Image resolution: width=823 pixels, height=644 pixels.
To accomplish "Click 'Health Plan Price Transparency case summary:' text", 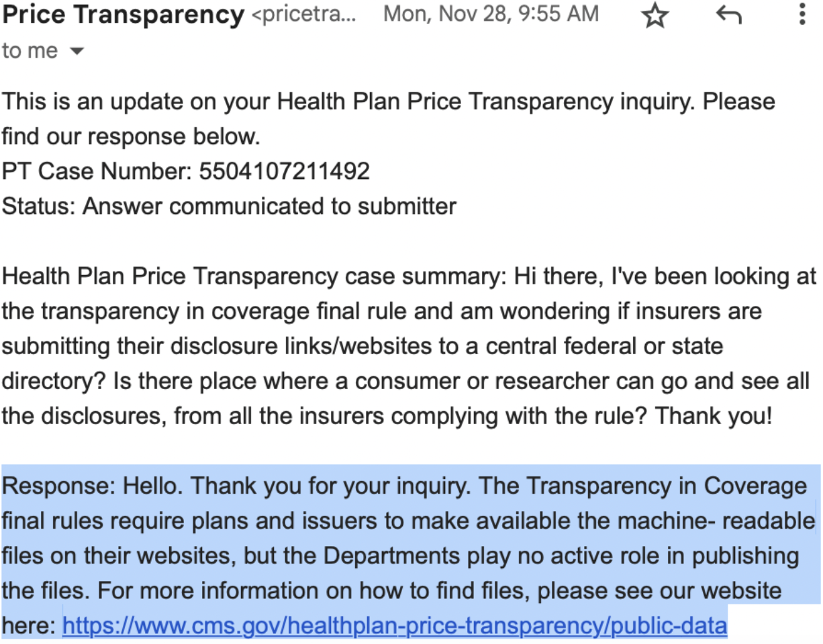I will (x=254, y=276).
